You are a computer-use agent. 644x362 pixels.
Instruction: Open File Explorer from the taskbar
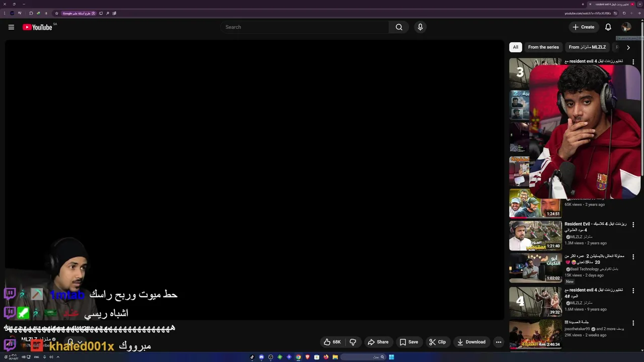click(x=335, y=357)
